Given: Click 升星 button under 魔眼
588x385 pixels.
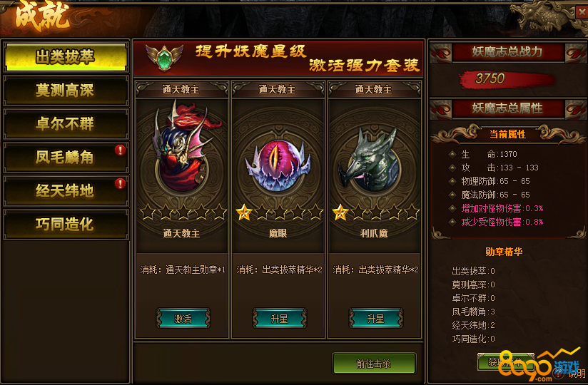Looking at the screenshot, I should pyautogui.click(x=280, y=318).
